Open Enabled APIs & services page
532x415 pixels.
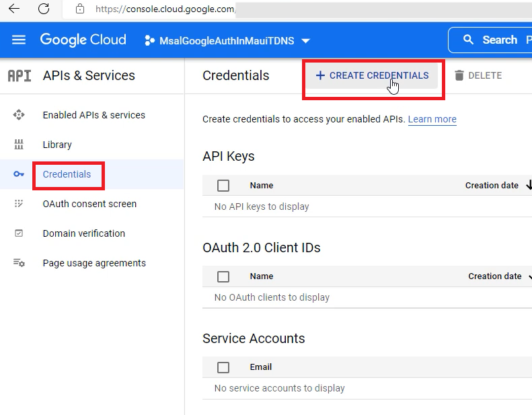[94, 115]
